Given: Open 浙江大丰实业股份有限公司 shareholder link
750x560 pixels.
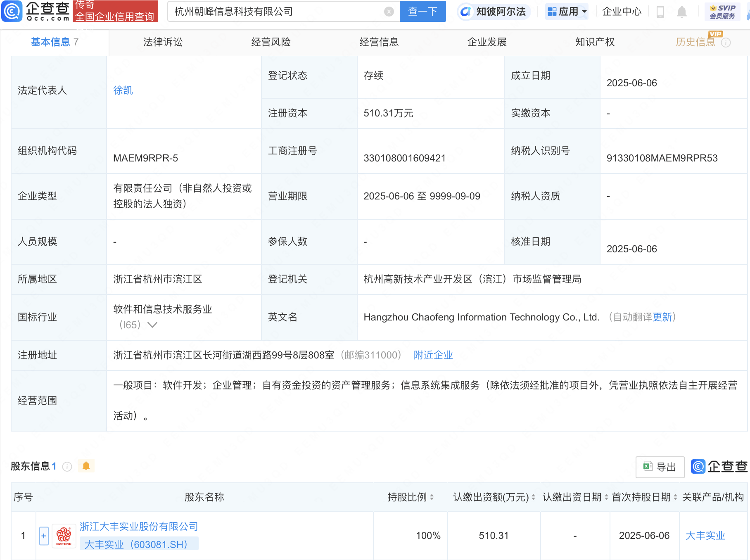Looking at the screenshot, I should (139, 527).
